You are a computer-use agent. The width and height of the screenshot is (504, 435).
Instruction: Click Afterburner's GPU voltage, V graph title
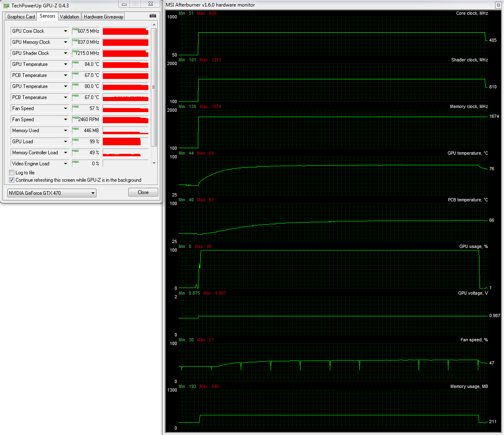click(x=473, y=293)
